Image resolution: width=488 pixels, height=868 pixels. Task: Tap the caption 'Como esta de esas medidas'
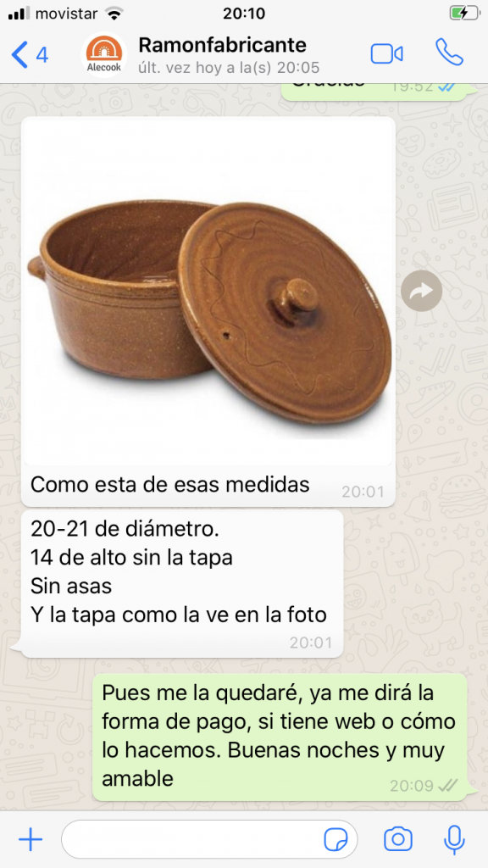click(169, 484)
